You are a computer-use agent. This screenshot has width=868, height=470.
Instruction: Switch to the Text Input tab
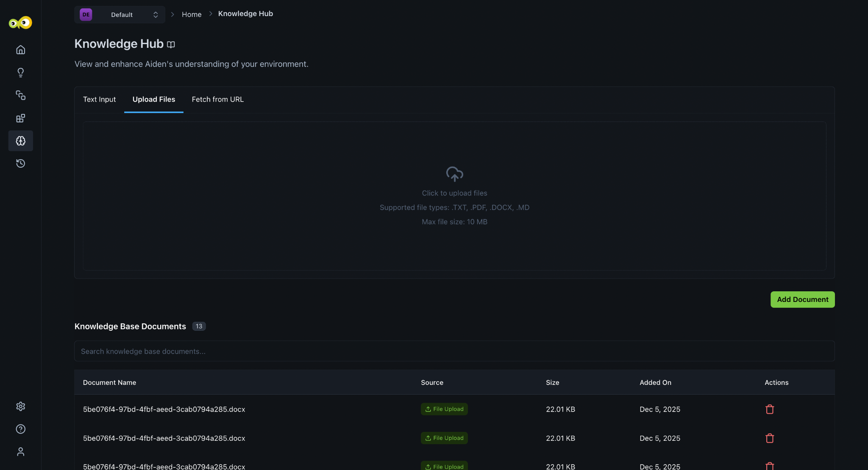[x=99, y=100]
